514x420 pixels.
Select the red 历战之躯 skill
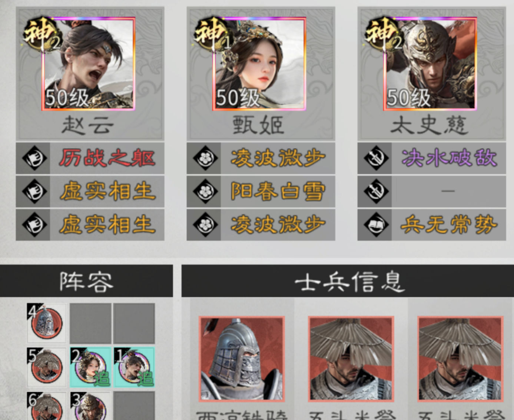(x=107, y=158)
